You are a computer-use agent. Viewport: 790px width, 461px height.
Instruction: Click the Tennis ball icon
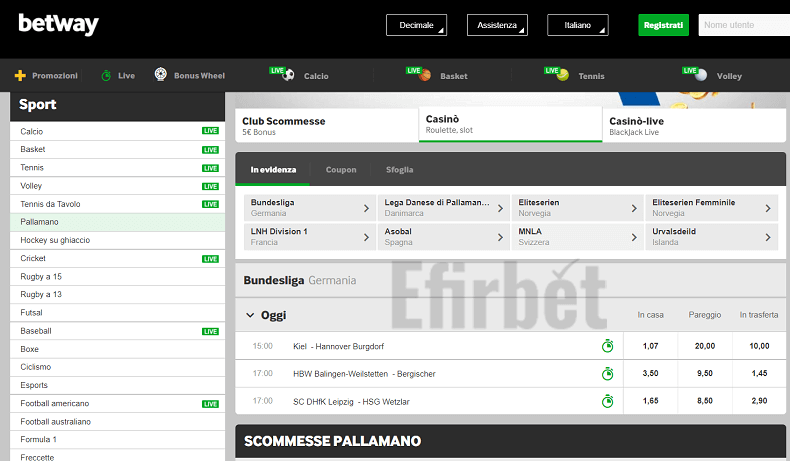click(x=563, y=75)
